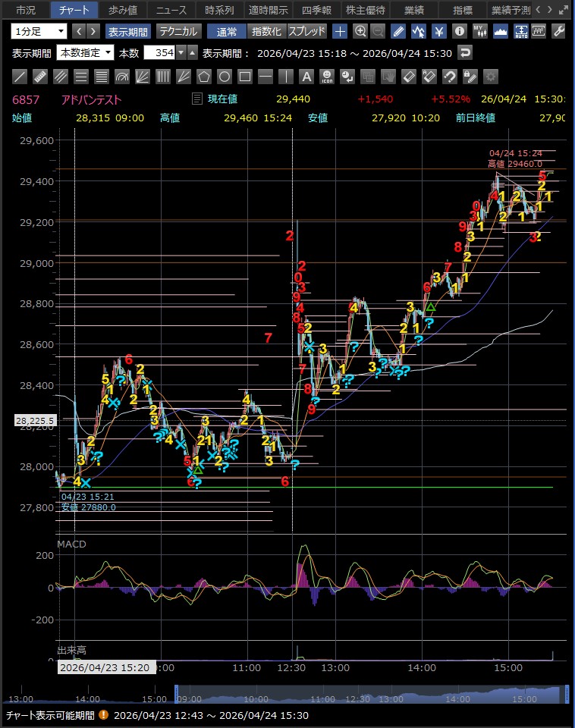The image size is (575, 728).
Task: Select the trend line drawing tool
Action: [x=20, y=77]
